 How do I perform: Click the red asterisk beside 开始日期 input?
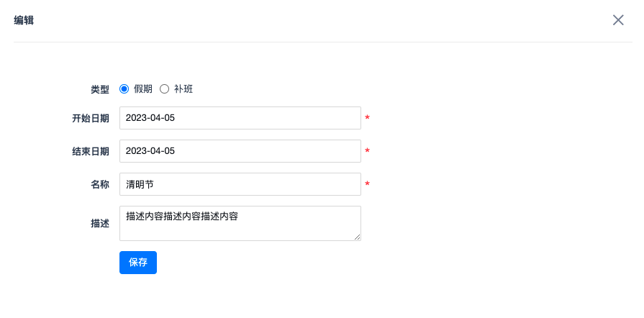[368, 118]
